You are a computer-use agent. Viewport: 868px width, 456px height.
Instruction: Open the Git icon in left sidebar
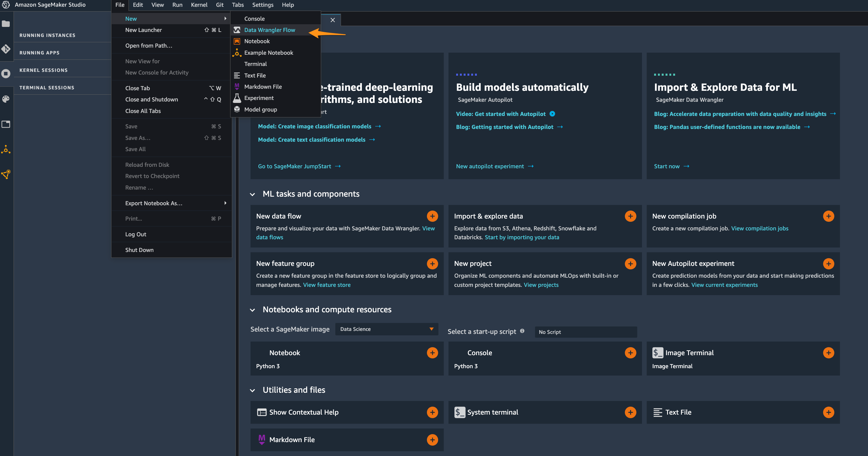[6, 49]
